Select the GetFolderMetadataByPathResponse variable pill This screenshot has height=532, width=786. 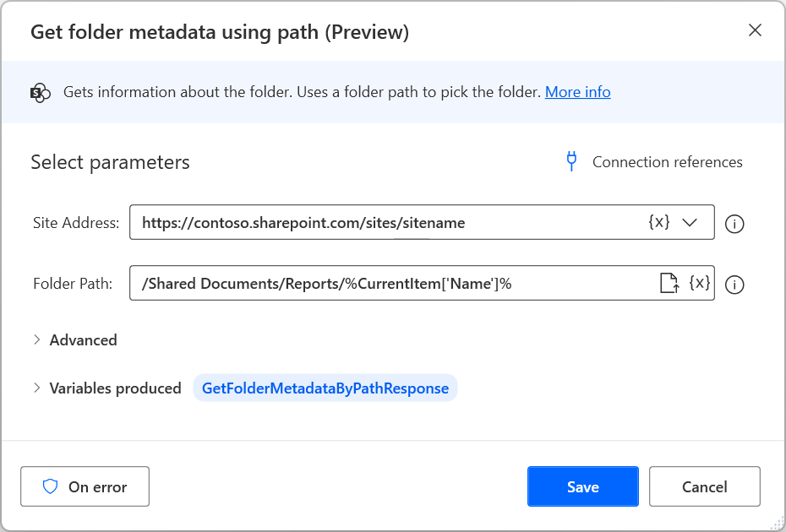coord(325,388)
